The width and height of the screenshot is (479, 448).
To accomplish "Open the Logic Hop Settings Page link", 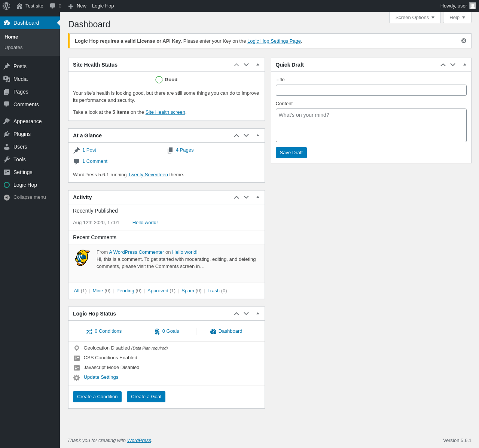I will click(274, 41).
